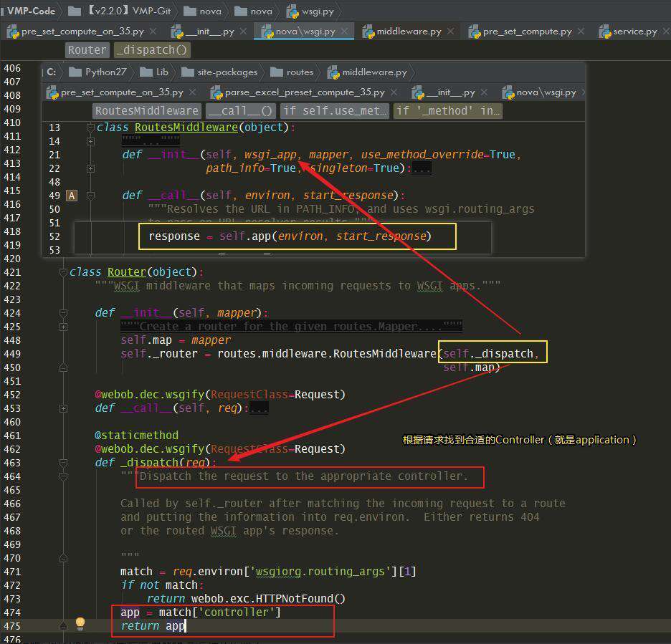
Task: Click python file icon of service.py tab
Action: point(604,32)
